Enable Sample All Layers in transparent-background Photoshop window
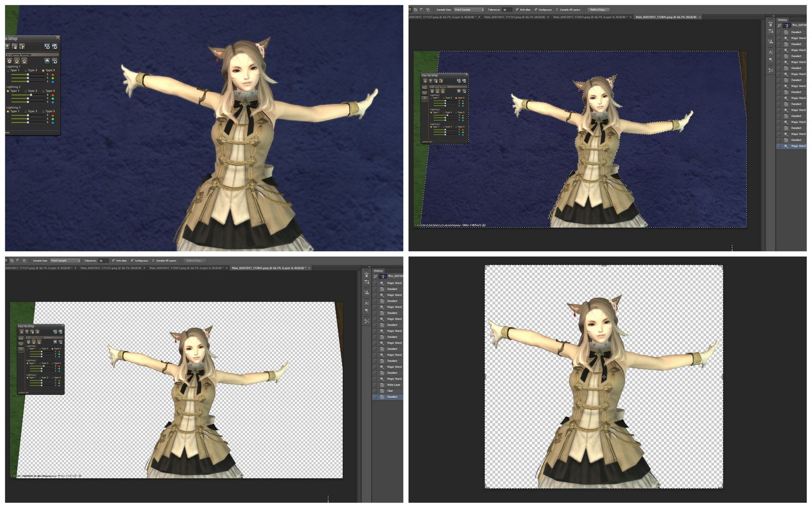Image resolution: width=812 pixels, height=508 pixels. (x=153, y=261)
